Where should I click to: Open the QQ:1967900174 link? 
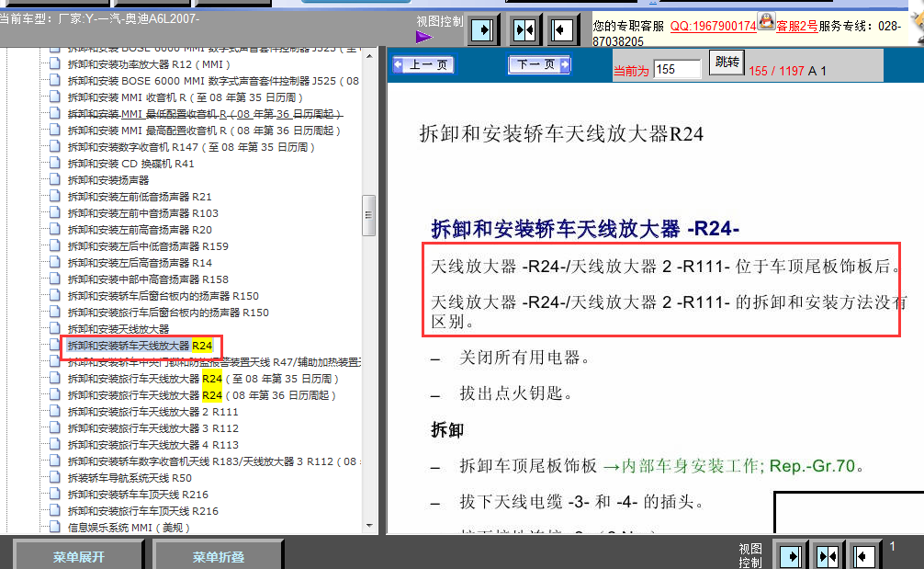713,27
